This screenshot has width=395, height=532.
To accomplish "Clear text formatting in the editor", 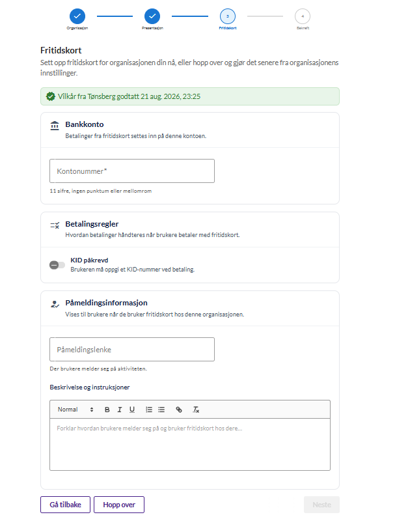I will [x=196, y=410].
